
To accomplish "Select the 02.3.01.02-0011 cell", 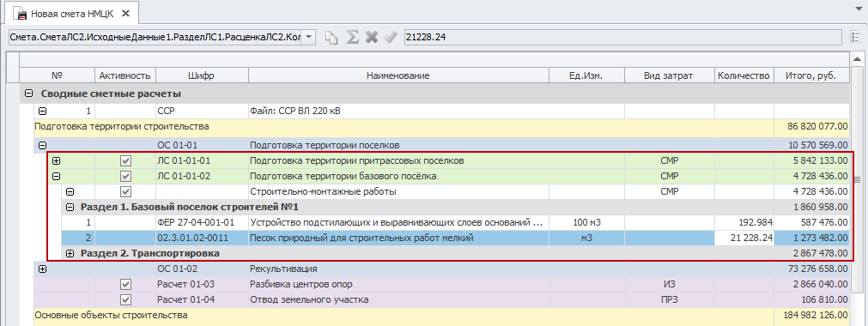I will [202, 238].
